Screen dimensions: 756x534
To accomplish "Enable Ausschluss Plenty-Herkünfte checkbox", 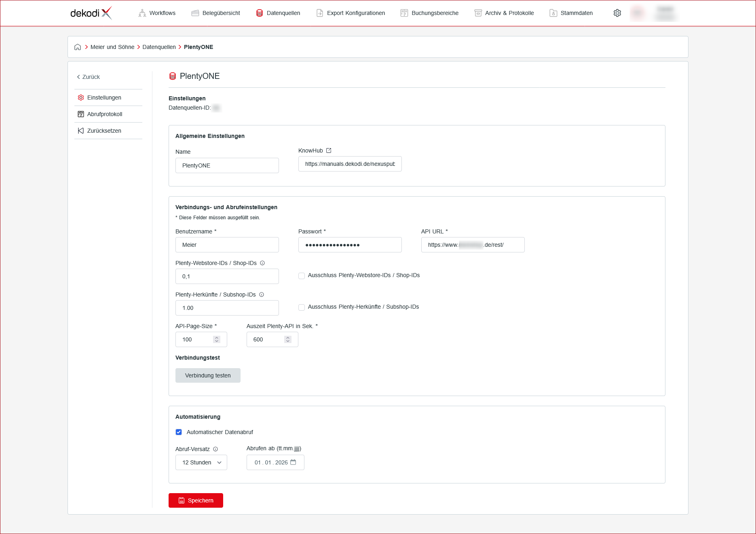I will click(x=302, y=307).
